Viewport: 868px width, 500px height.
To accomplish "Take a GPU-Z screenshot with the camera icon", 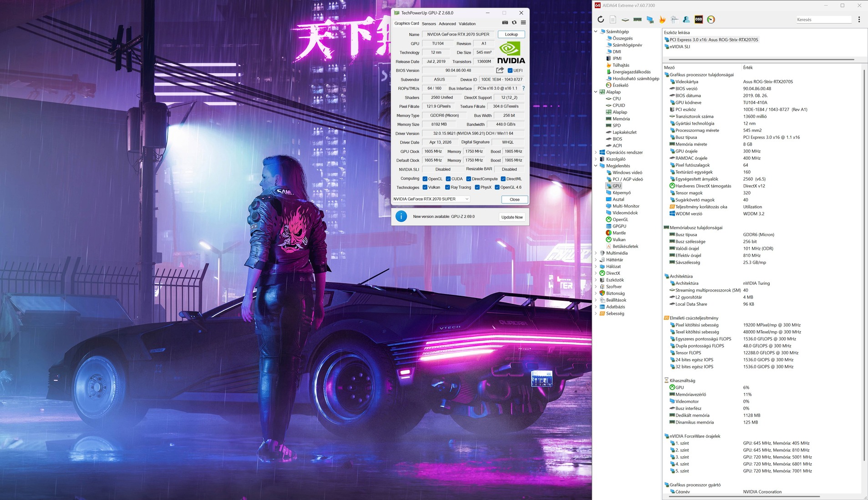I will point(505,22).
